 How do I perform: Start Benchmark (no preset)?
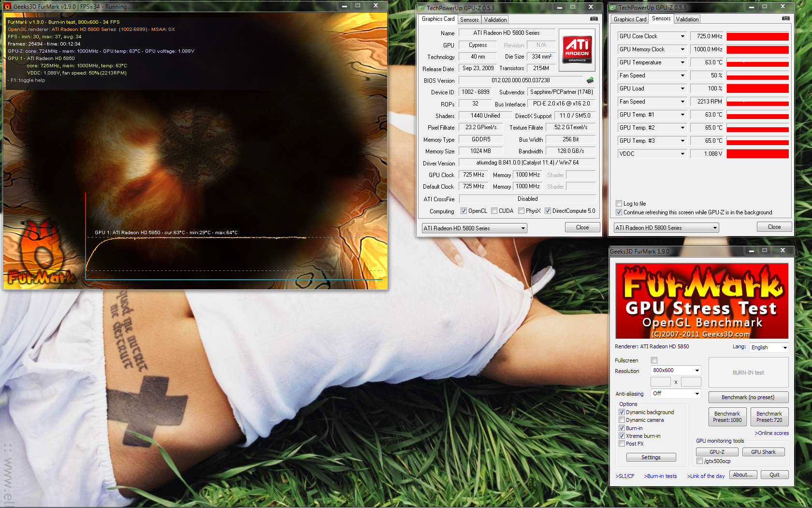click(748, 397)
